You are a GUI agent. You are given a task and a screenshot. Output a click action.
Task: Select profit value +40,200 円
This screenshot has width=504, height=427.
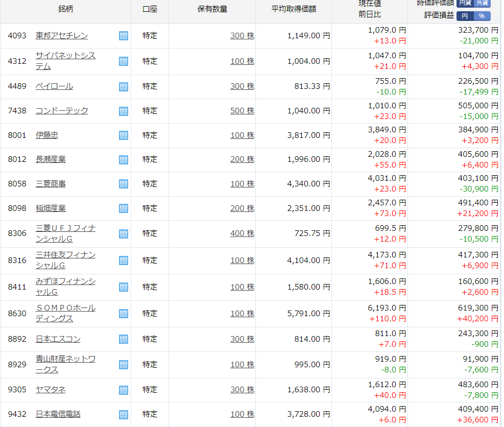click(x=477, y=319)
